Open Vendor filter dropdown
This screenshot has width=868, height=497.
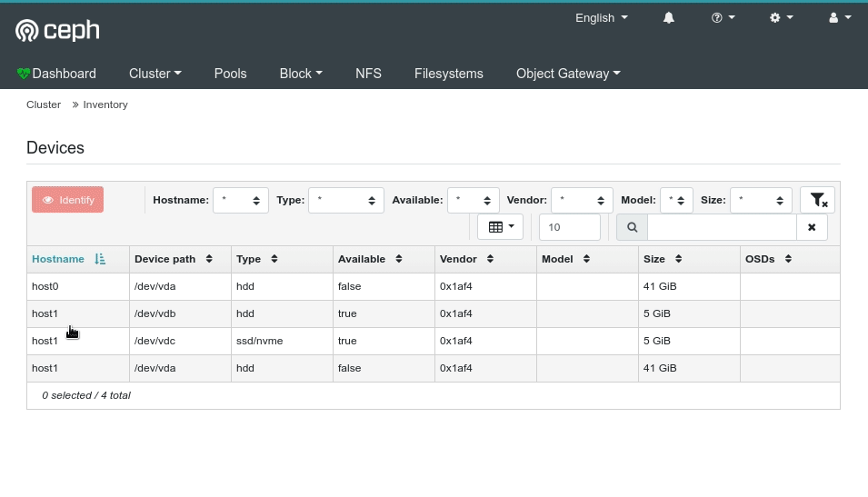582,200
